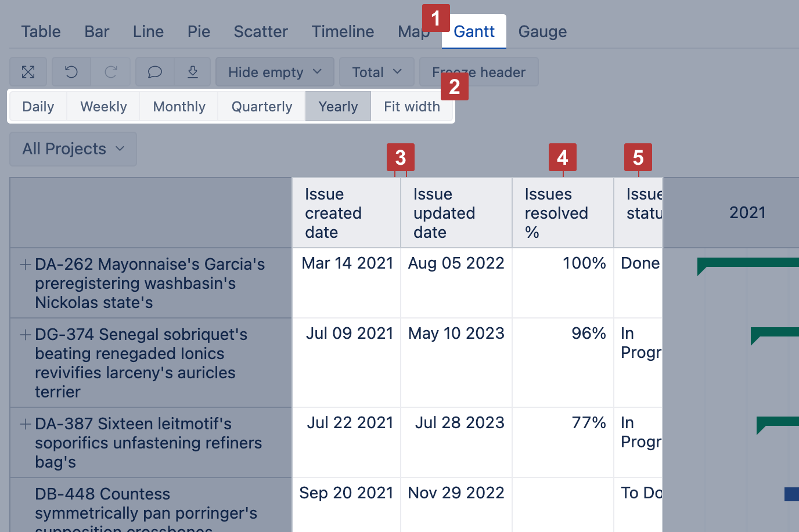Click the export download icon

pos(193,72)
